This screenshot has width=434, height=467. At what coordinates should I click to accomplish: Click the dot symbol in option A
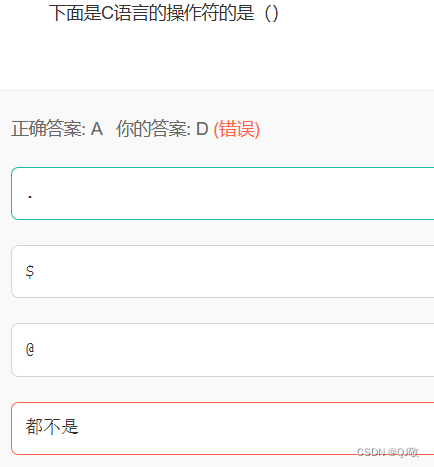(x=30, y=197)
